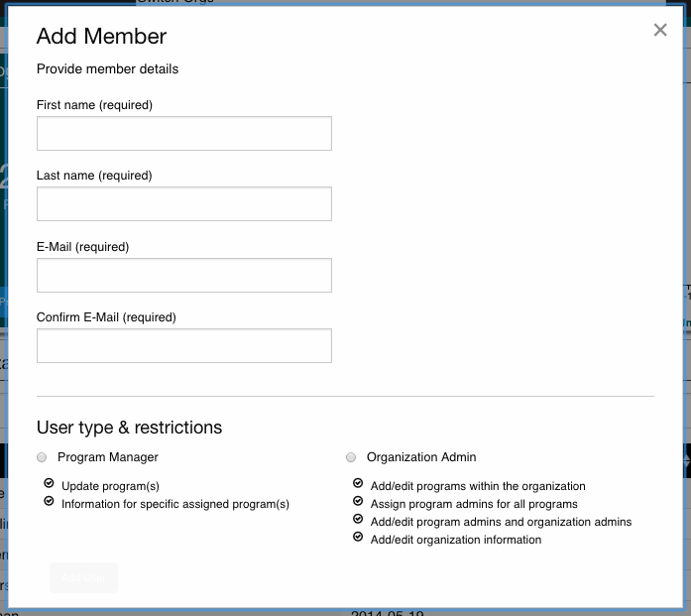The height and width of the screenshot is (616, 691).
Task: Click the 'Provide member details' text
Action: (107, 69)
